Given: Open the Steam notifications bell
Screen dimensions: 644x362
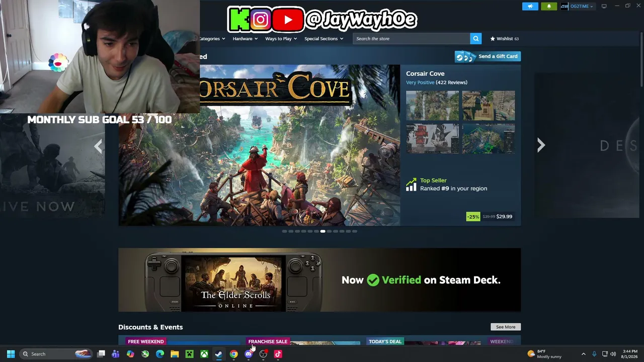Looking at the screenshot, I should pos(549,6).
